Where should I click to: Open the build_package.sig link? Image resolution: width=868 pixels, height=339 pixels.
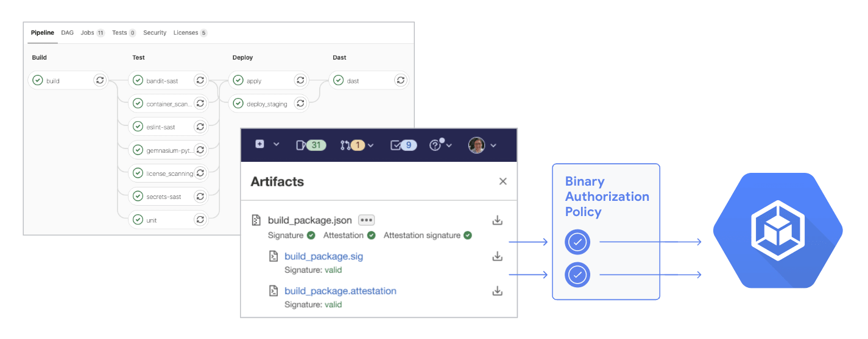pyautogui.click(x=323, y=256)
